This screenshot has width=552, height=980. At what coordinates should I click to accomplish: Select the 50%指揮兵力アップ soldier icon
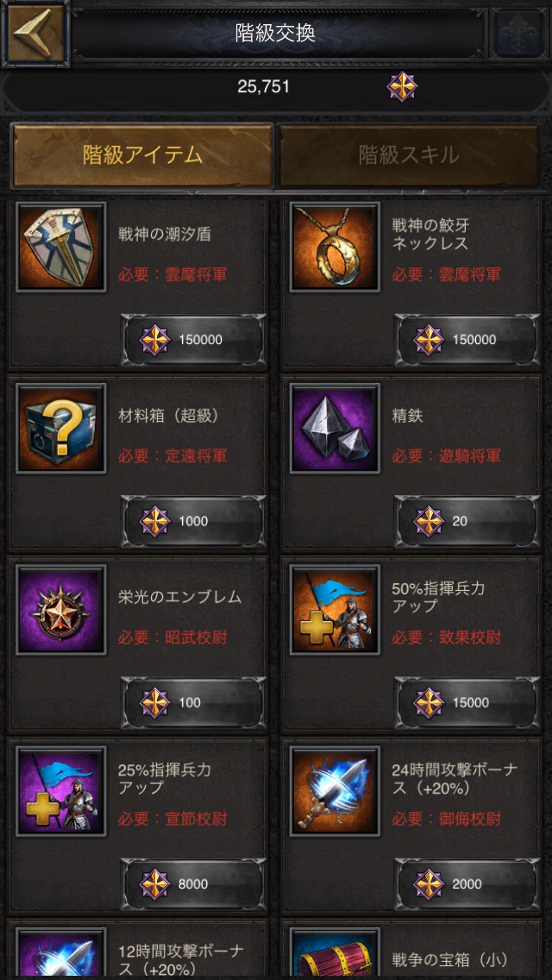(x=335, y=609)
